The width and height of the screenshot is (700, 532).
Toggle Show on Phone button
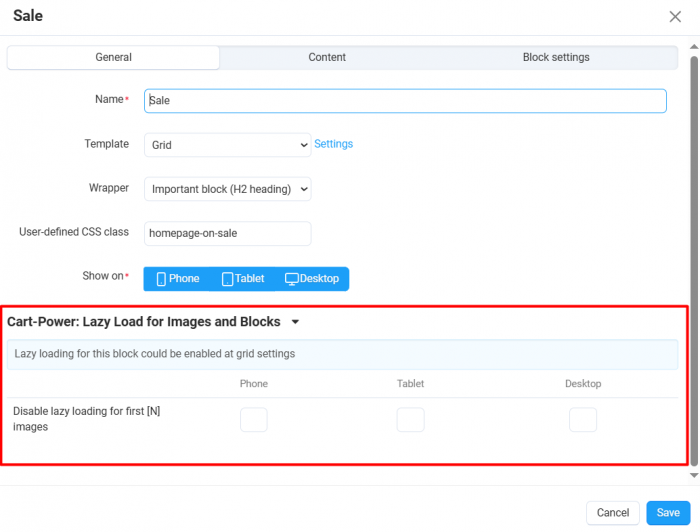point(177,279)
